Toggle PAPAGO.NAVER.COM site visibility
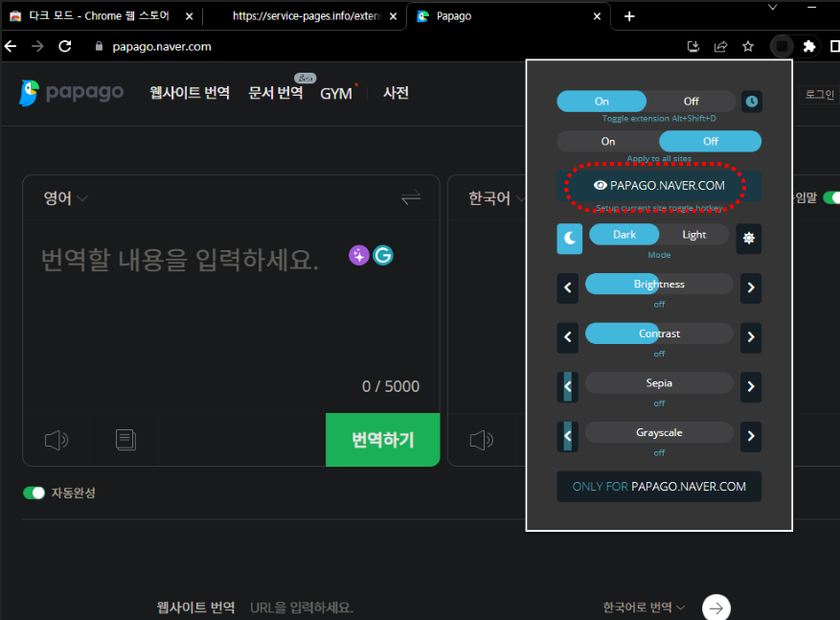This screenshot has height=620, width=840. click(x=659, y=185)
